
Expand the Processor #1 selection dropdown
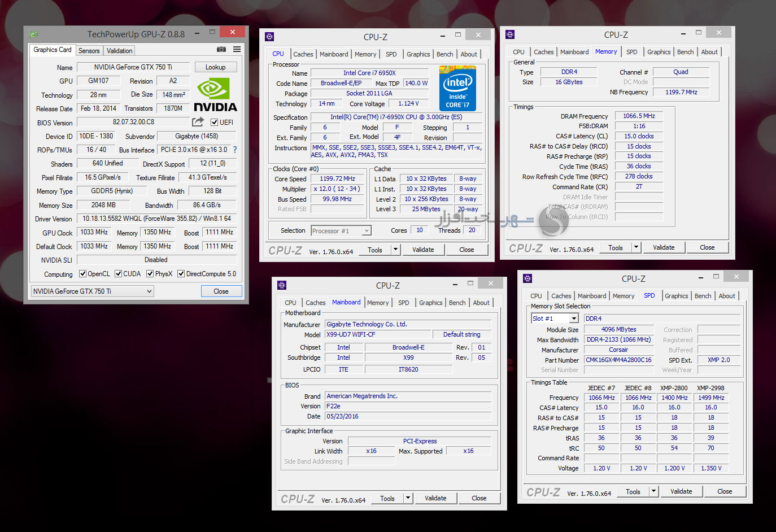(x=367, y=231)
